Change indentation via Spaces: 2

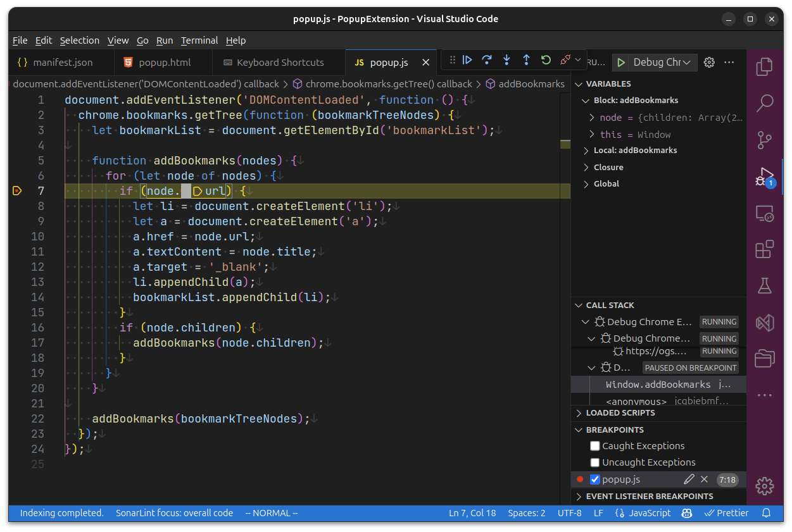(x=527, y=513)
